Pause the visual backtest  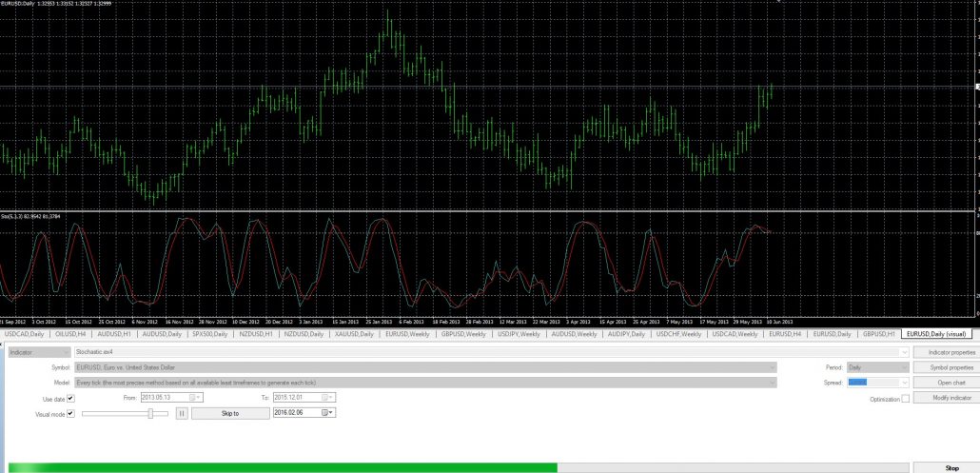pyautogui.click(x=181, y=413)
